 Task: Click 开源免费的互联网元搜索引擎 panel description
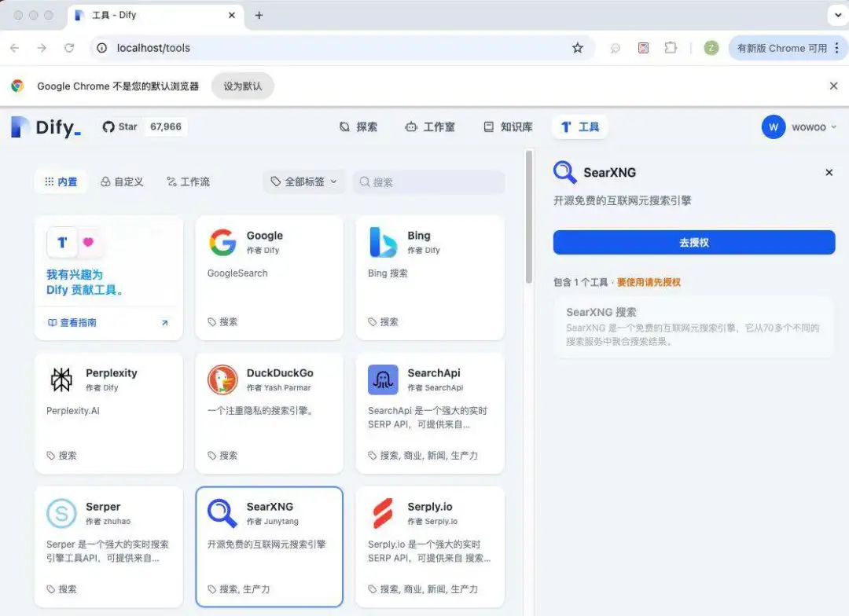pos(622,201)
